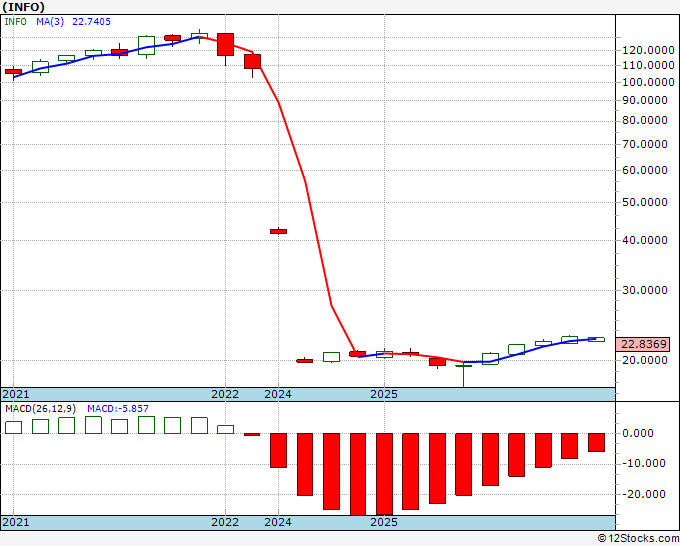Click the 2022 label on price timeline
Image resolution: width=680 pixels, height=546 pixels.
pyautogui.click(x=225, y=394)
